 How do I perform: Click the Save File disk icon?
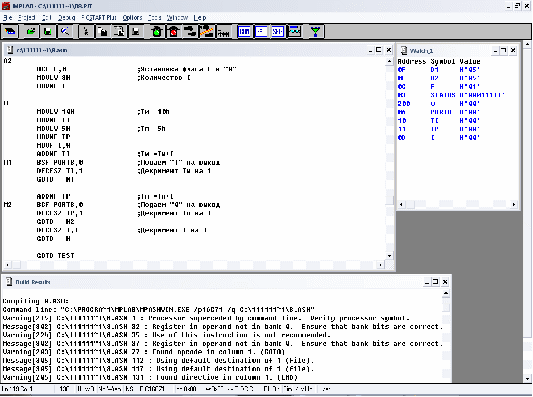click(136, 32)
